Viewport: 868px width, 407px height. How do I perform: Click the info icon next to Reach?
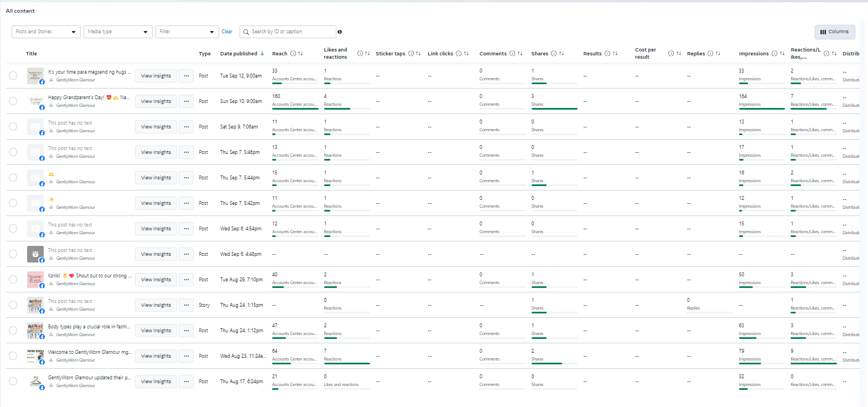[x=293, y=54]
